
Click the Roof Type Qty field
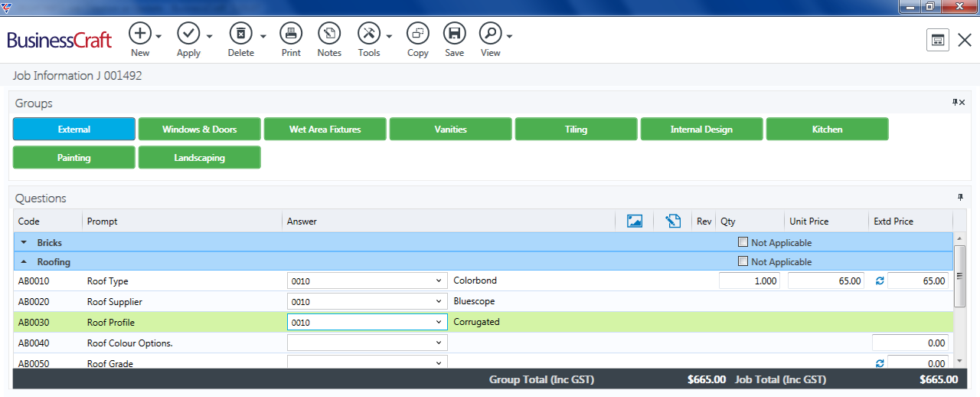click(x=750, y=281)
